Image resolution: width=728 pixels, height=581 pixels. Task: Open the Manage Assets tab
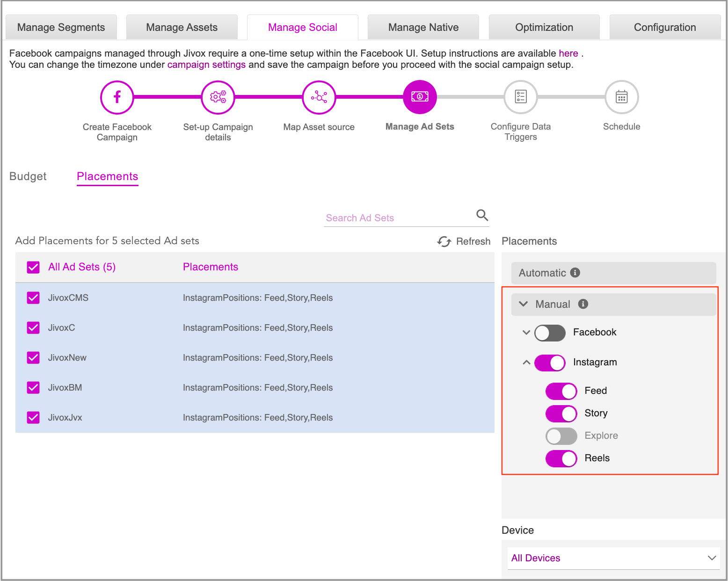[x=182, y=27]
